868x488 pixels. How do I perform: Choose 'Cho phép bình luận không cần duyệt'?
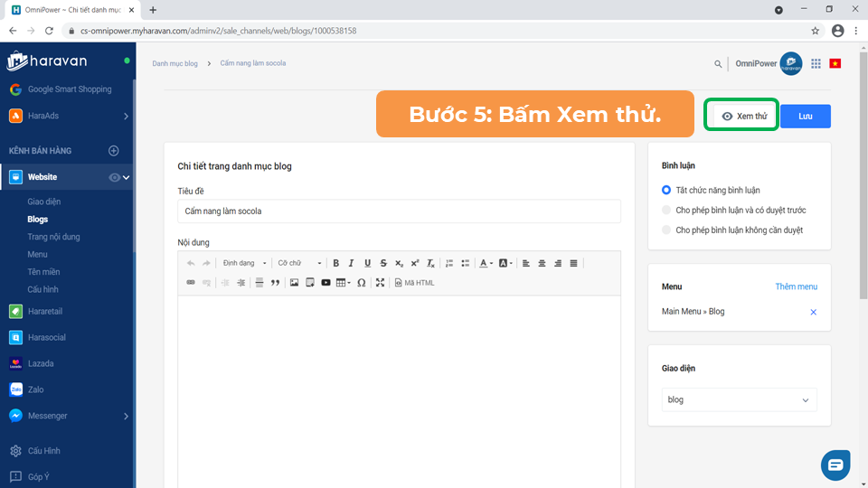(x=666, y=230)
